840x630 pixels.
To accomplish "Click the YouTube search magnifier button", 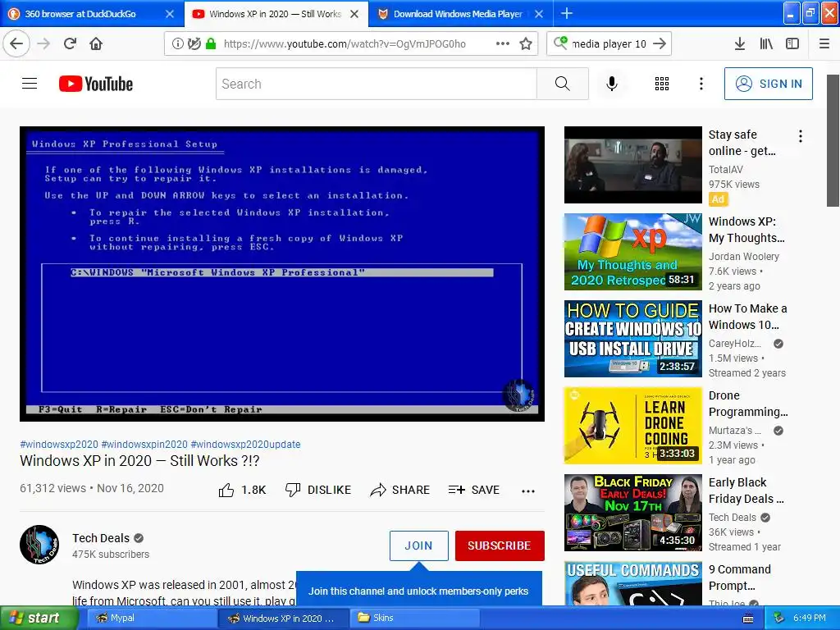I will point(563,84).
